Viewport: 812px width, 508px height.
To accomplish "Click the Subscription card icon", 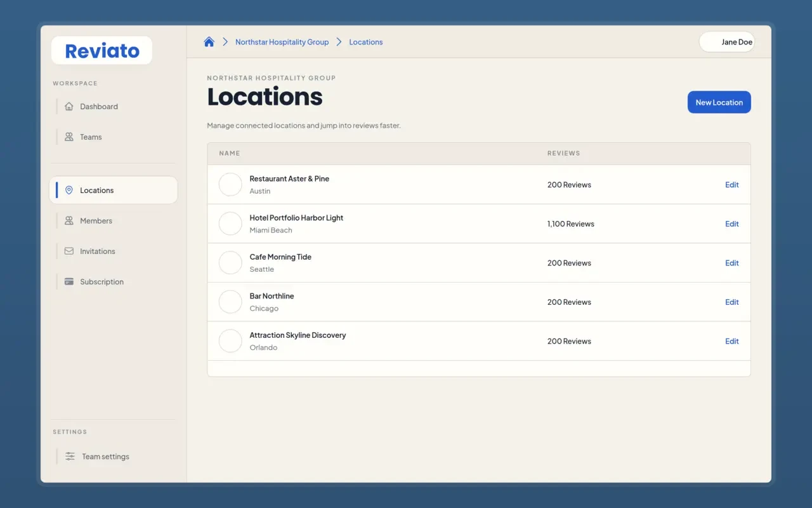I will [x=69, y=282].
